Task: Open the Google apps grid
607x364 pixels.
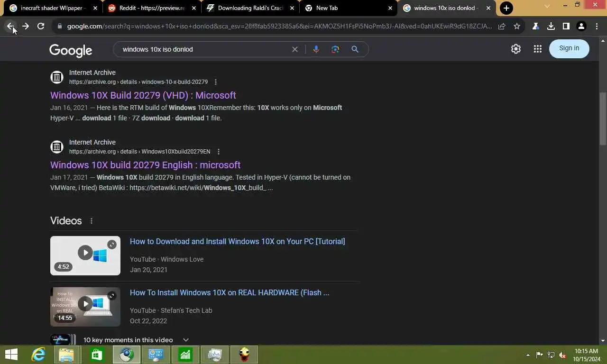Action: click(x=537, y=49)
